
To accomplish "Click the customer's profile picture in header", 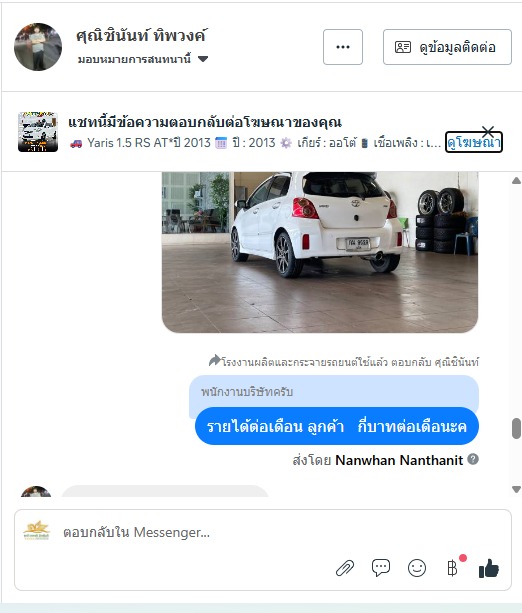I will [38, 47].
